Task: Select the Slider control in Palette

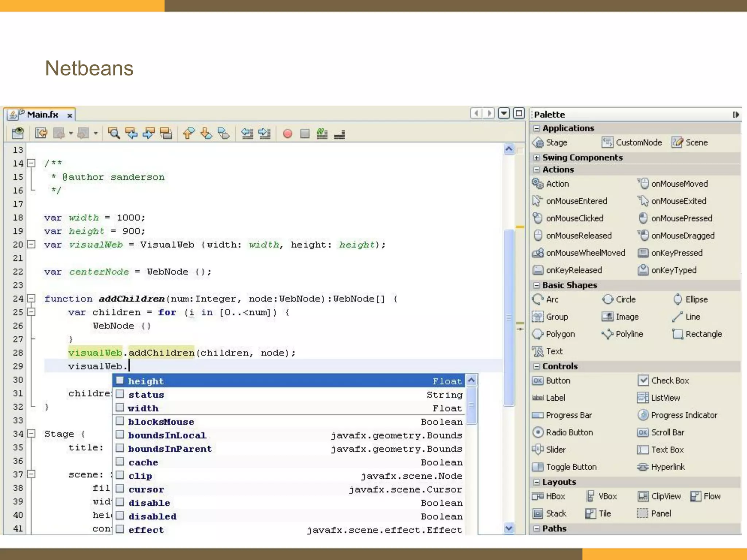Action: point(549,450)
